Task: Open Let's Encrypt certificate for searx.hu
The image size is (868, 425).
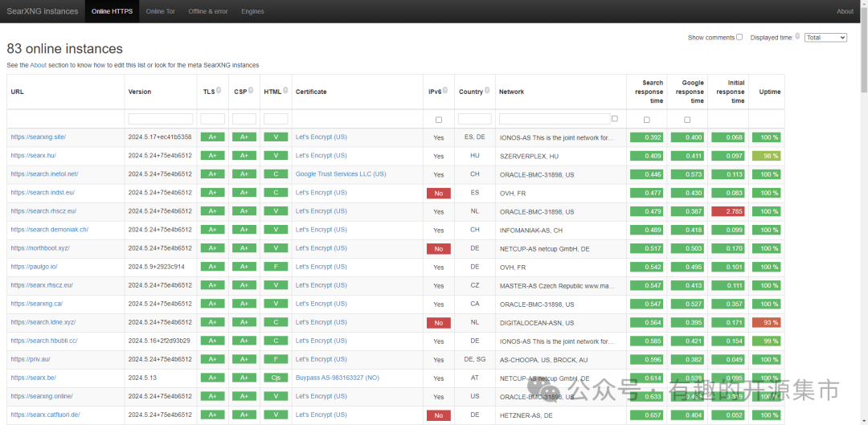Action: (x=321, y=156)
